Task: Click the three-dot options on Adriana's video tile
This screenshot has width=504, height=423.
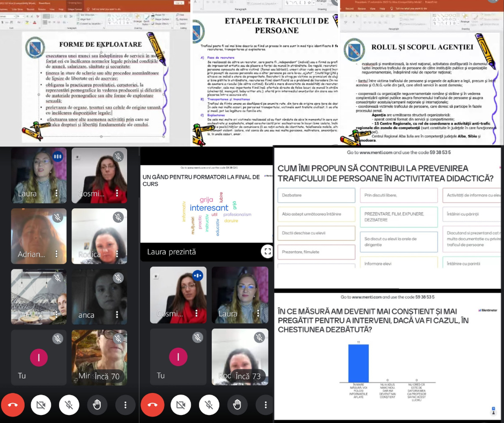Action: pos(57,253)
